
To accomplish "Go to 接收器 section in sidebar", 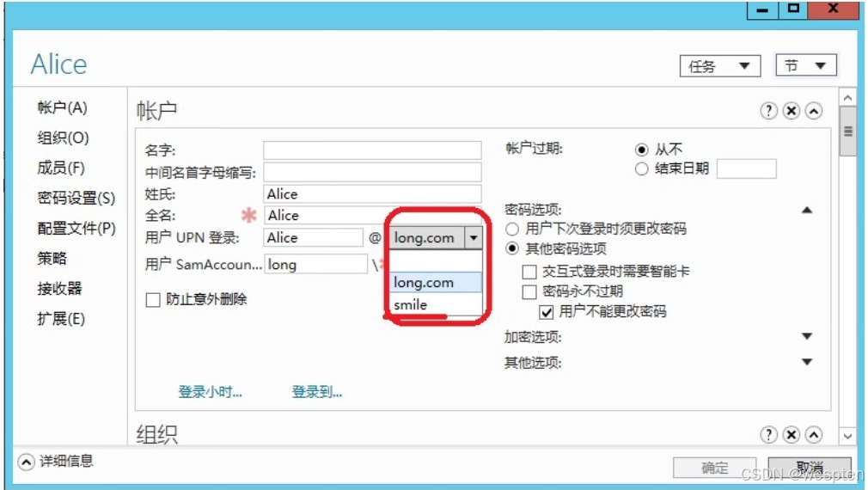I will (x=59, y=289).
